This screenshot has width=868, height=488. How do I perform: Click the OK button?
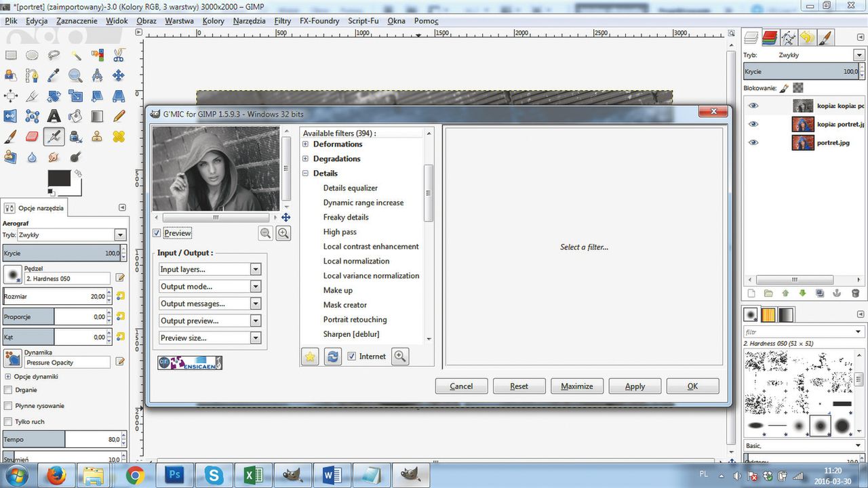point(692,386)
